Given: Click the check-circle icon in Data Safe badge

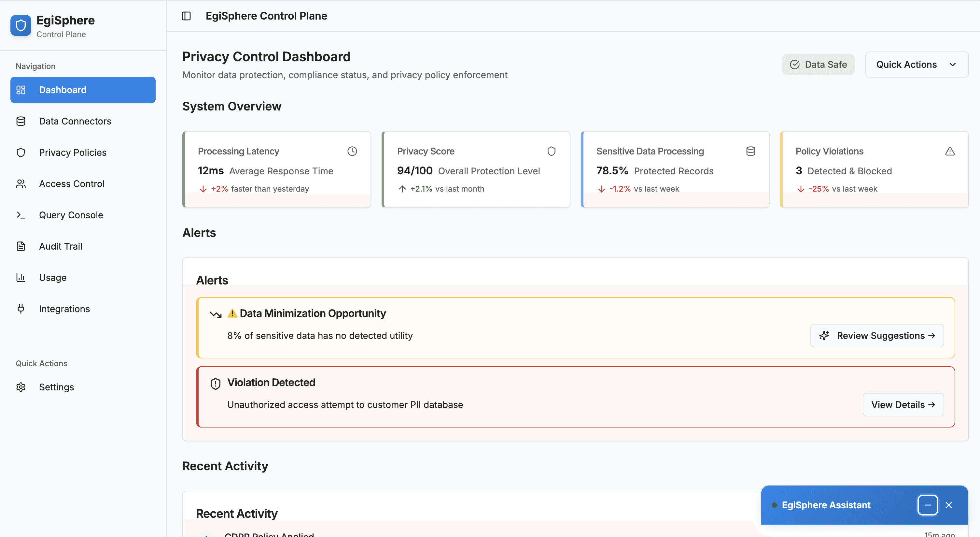Looking at the screenshot, I should click(795, 65).
